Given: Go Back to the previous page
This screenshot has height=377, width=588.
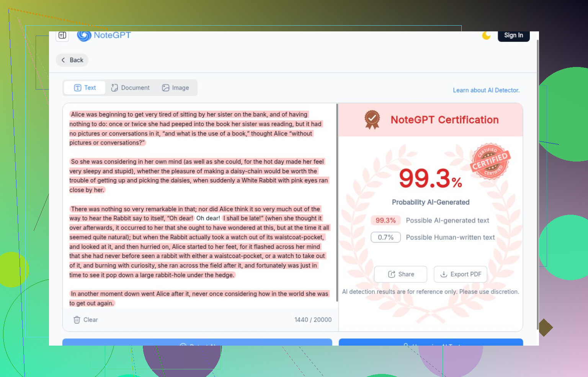Looking at the screenshot, I should 72,60.
